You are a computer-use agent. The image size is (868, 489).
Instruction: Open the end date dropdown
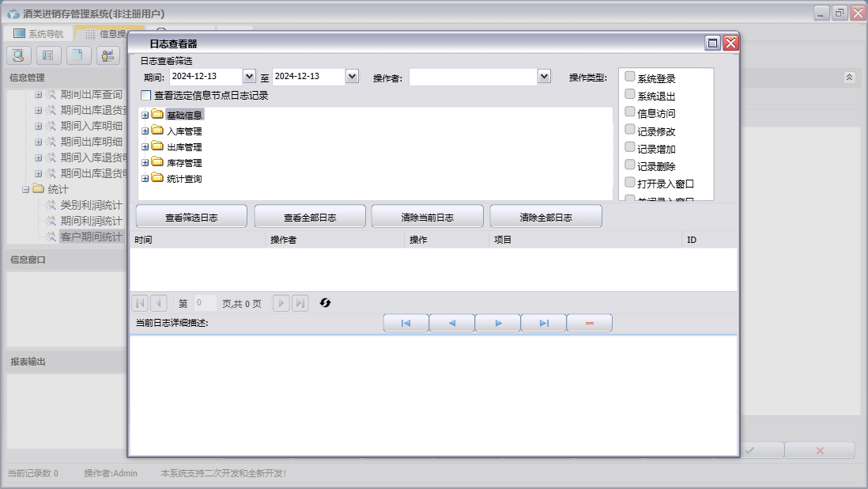tap(352, 77)
